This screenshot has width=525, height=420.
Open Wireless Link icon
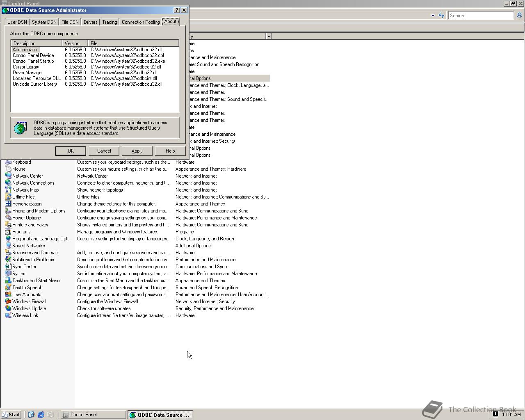pos(8,315)
